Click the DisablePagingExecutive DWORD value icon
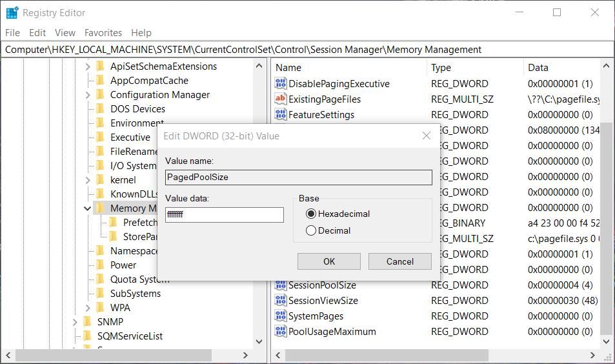 [280, 84]
